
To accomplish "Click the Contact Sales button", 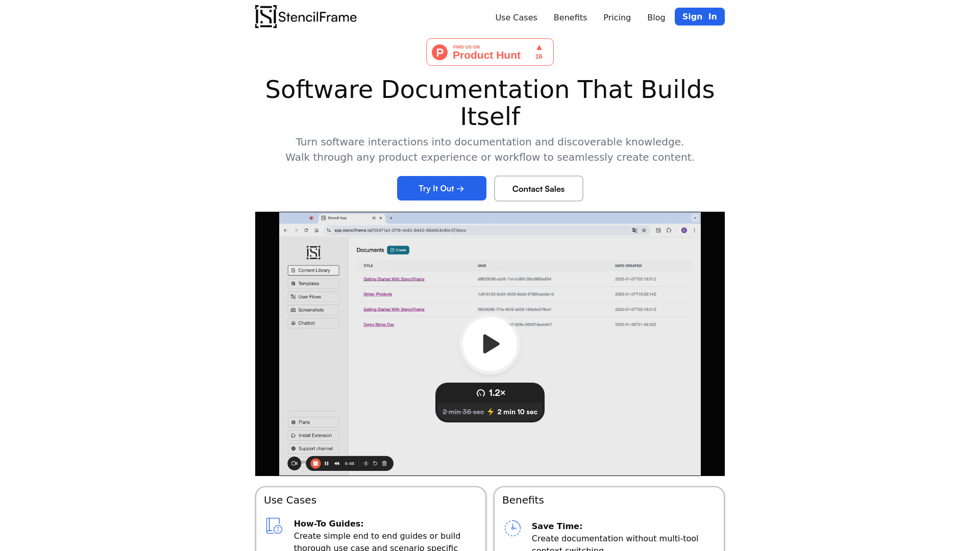I will click(x=538, y=188).
